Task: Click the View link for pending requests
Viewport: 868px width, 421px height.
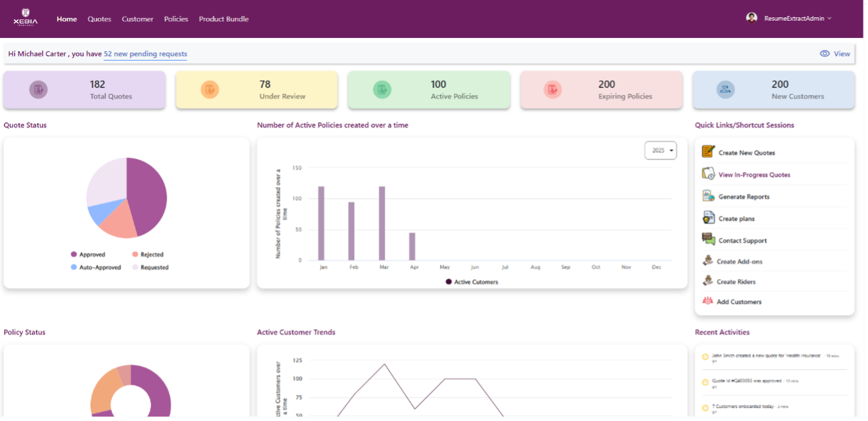Action: [841, 54]
